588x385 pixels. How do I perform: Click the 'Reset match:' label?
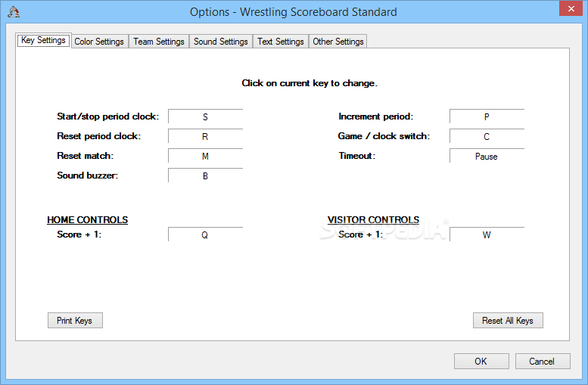pos(85,156)
